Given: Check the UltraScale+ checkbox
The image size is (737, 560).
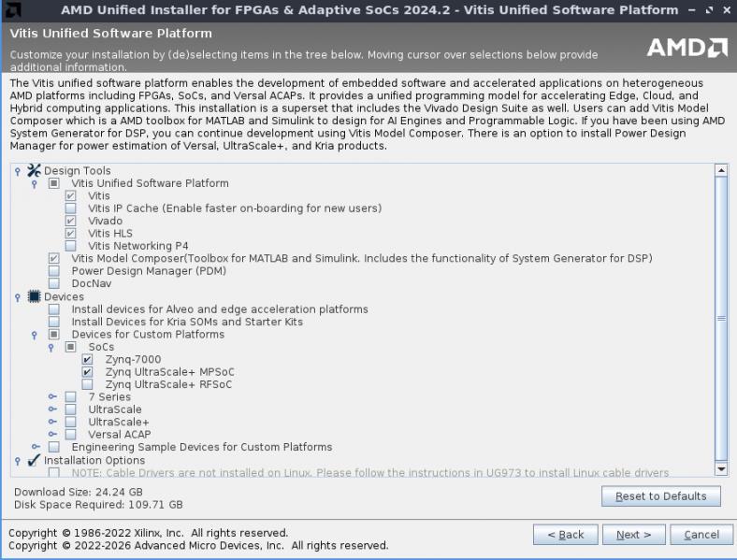Looking at the screenshot, I should [70, 422].
